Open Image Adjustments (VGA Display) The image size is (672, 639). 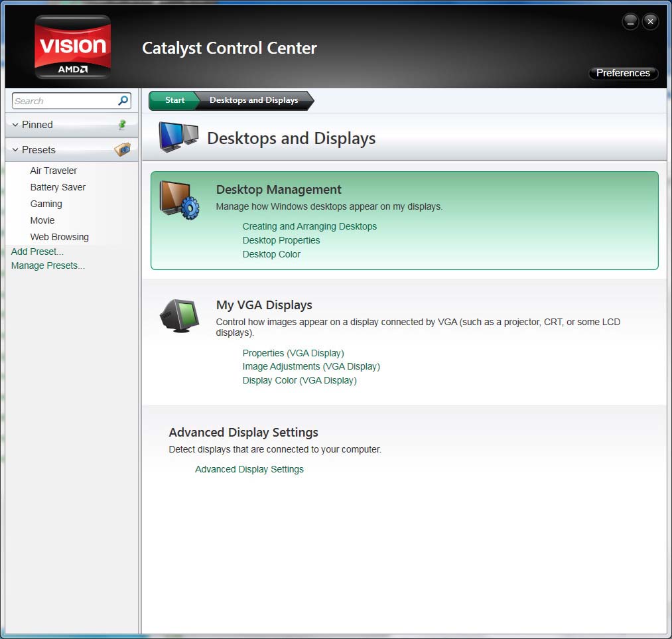tap(311, 366)
